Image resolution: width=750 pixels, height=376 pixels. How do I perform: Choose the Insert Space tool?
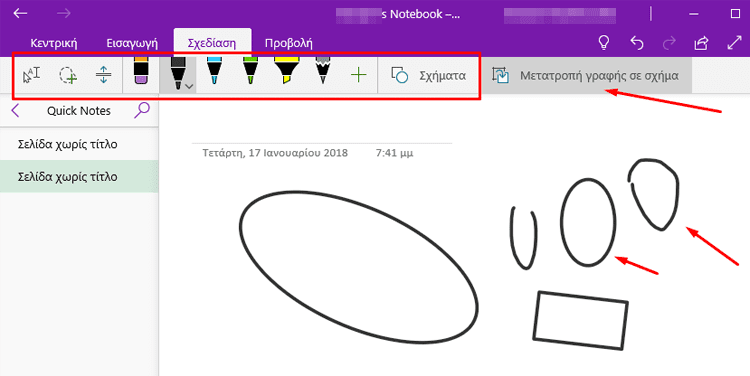[104, 76]
